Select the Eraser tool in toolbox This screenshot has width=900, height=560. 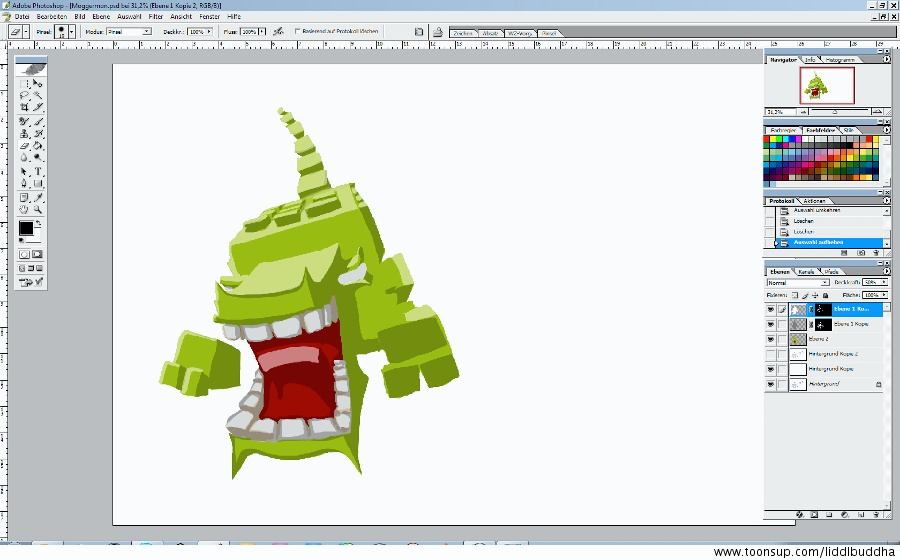24,146
